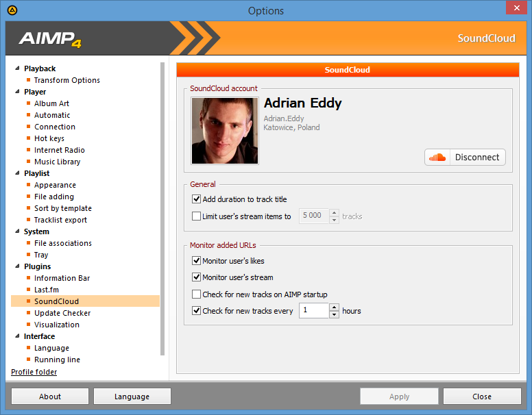532x415 pixels.
Task: Click the Plugins category label
Action: click(x=37, y=266)
